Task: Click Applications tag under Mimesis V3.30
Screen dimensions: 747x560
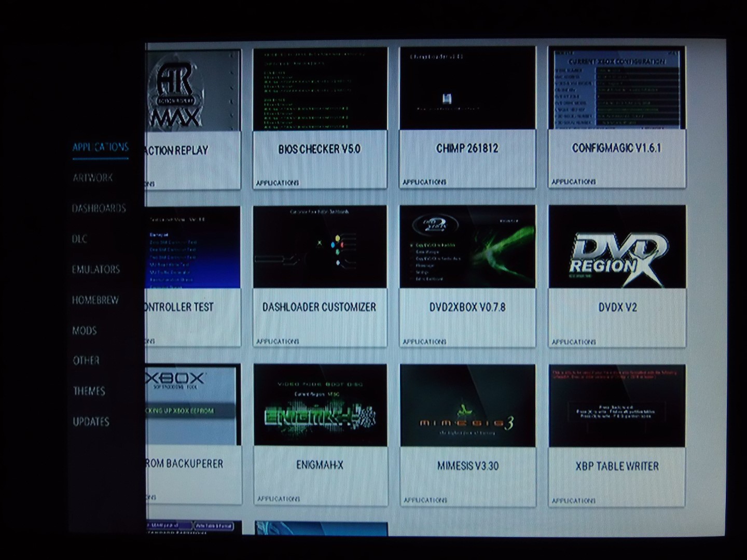Action: pyautogui.click(x=425, y=500)
